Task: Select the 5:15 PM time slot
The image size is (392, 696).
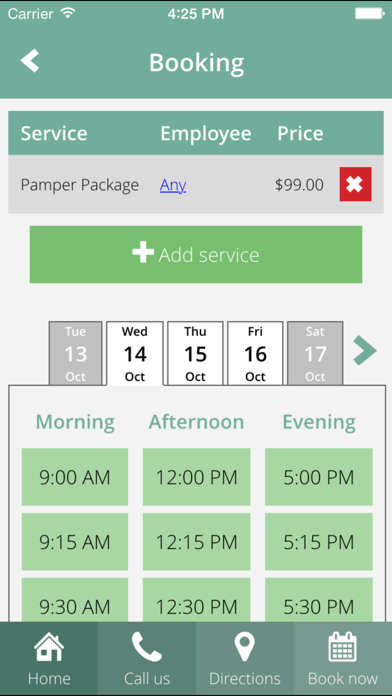Action: pos(319,542)
